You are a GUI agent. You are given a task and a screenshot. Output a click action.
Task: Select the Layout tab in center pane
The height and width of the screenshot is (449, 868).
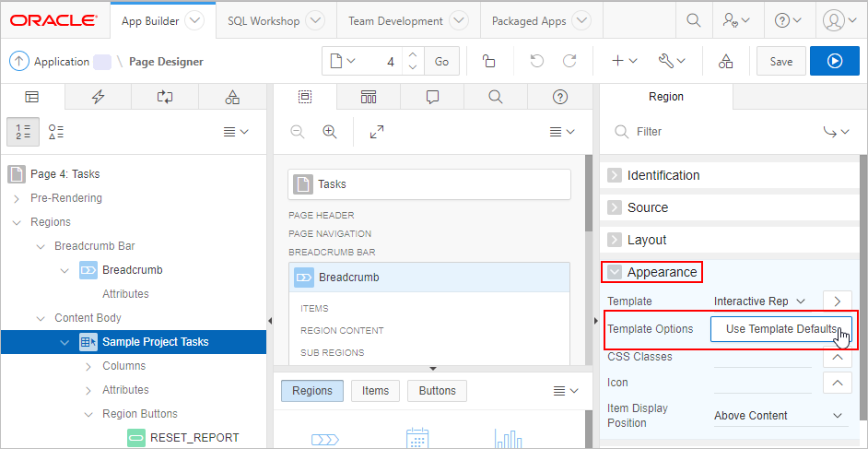305,97
